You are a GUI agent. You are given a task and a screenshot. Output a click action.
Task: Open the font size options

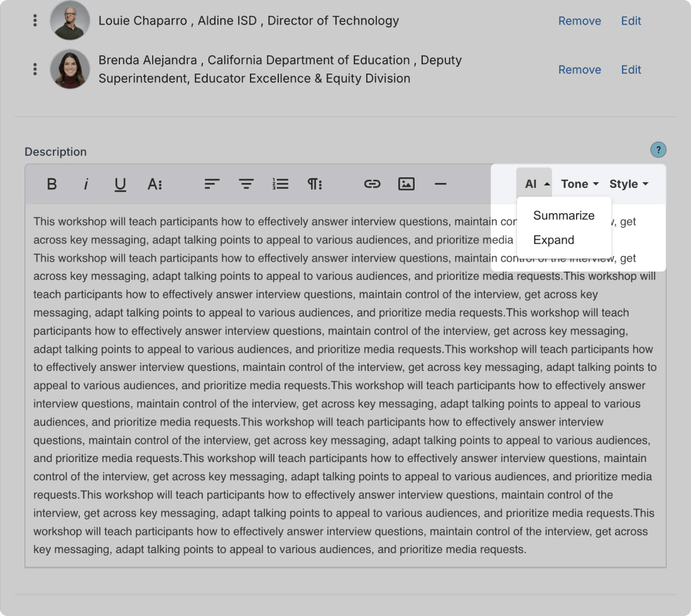(x=155, y=184)
